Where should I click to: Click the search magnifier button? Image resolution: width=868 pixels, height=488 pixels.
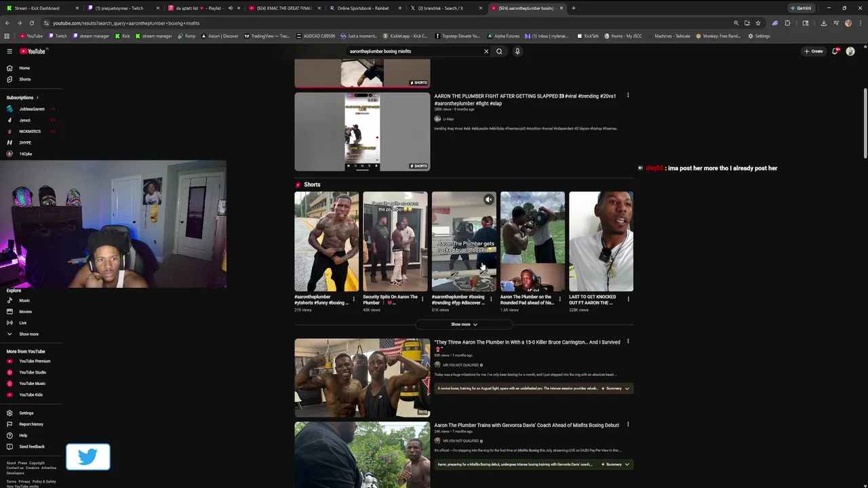click(499, 52)
